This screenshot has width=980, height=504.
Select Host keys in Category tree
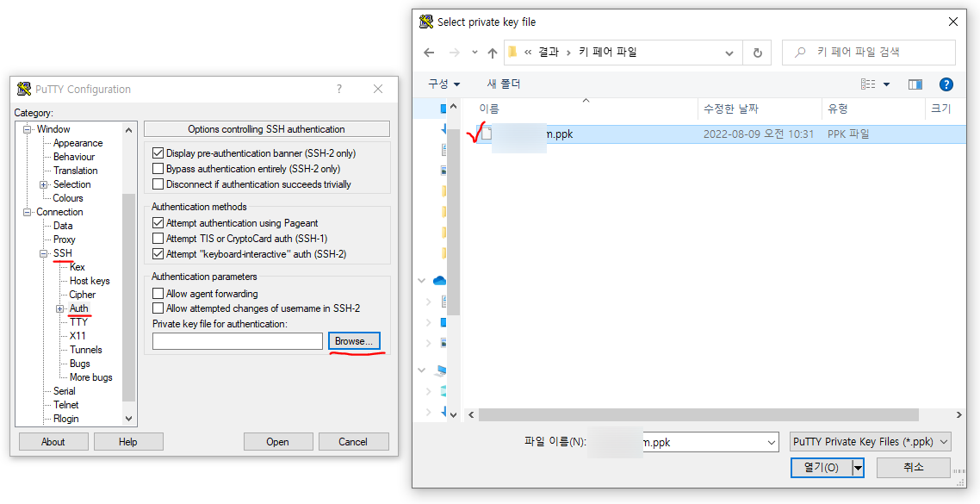tap(90, 281)
